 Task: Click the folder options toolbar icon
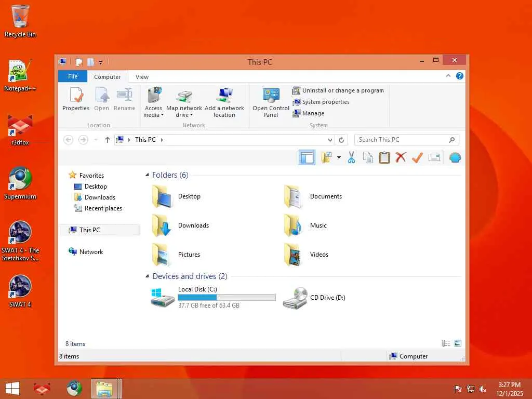(326, 157)
